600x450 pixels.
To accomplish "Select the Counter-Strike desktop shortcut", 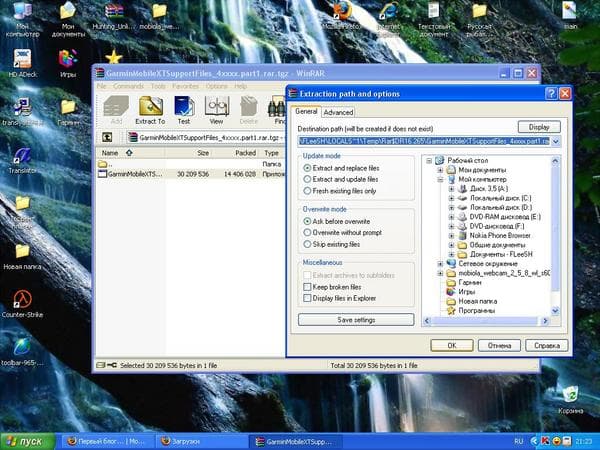I will click(x=22, y=304).
